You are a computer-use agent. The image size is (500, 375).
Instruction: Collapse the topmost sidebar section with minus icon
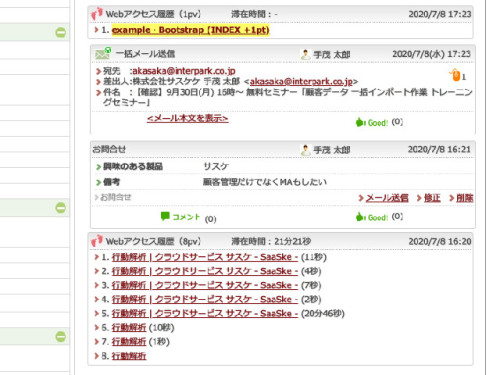pyautogui.click(x=60, y=32)
